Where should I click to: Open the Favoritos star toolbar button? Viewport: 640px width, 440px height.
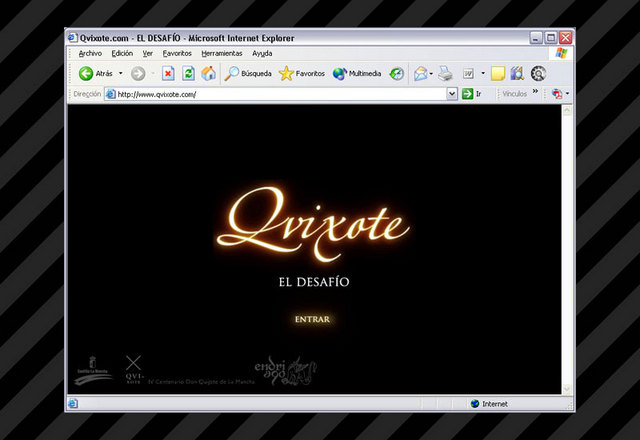[302, 73]
